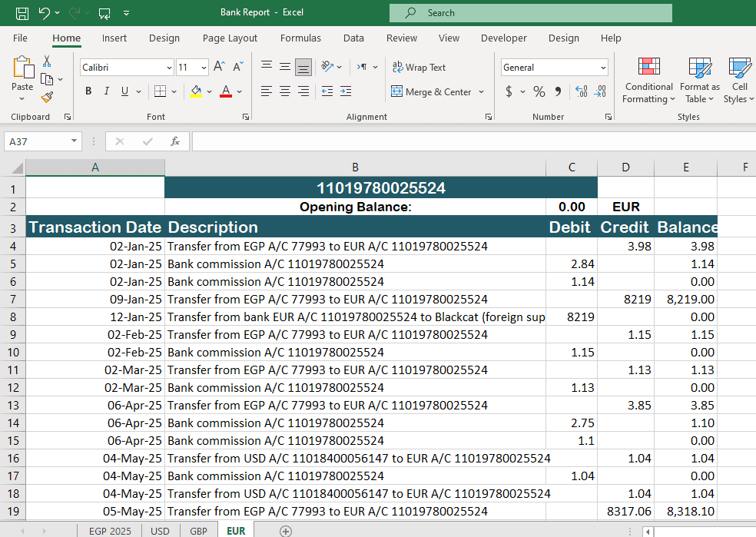Click the Cut scissors icon

[47, 61]
